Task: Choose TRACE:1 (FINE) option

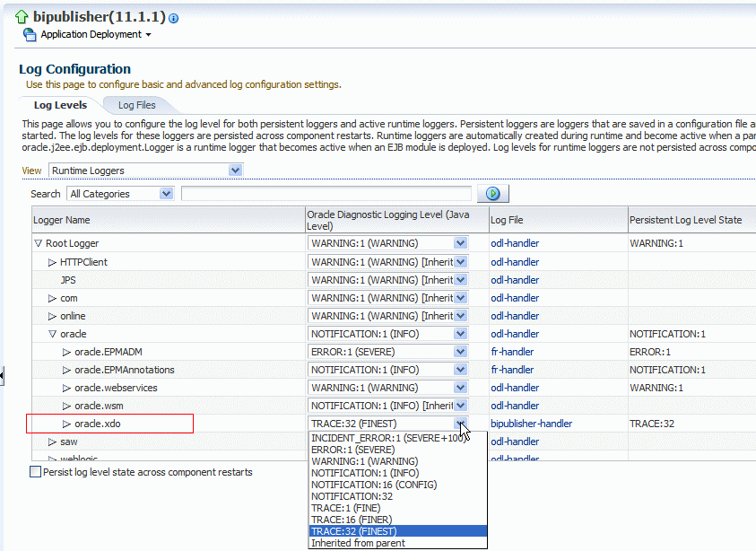Action: pos(398,508)
